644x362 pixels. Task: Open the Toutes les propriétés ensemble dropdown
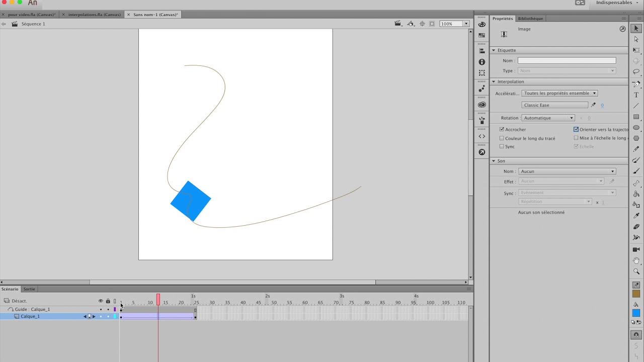pos(559,93)
